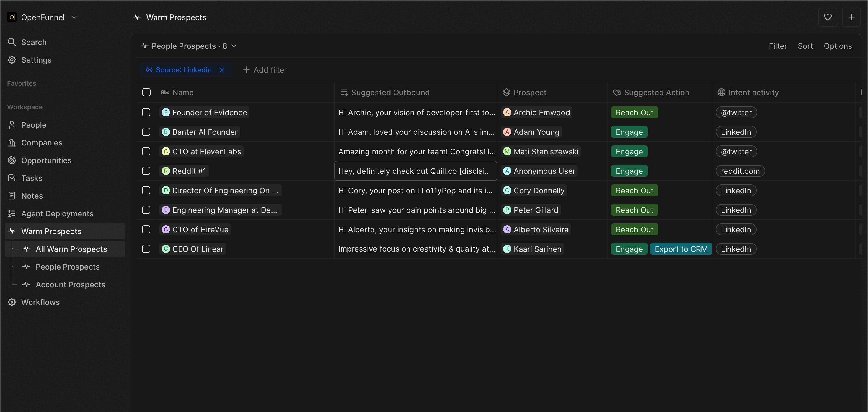
Task: Click the Sort button
Action: pyautogui.click(x=805, y=46)
